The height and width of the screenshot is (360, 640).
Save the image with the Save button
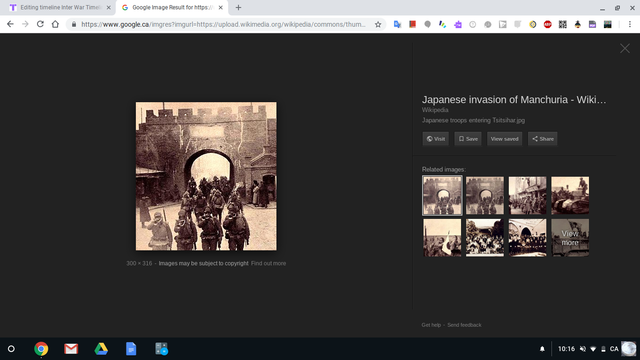pos(468,139)
